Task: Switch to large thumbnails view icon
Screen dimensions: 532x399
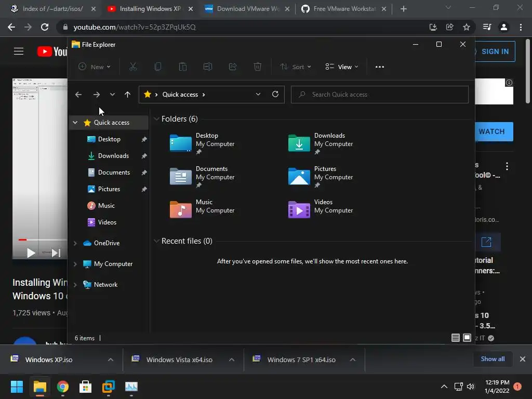Action: tap(467, 338)
